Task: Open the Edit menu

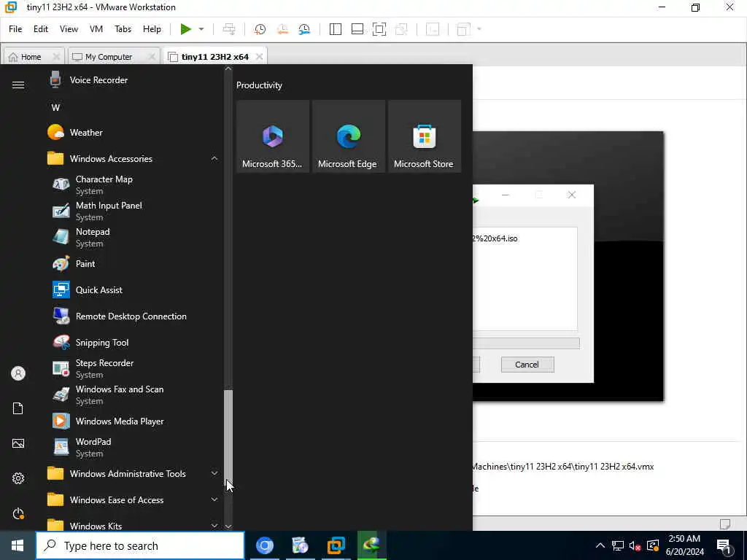Action: [x=41, y=29]
